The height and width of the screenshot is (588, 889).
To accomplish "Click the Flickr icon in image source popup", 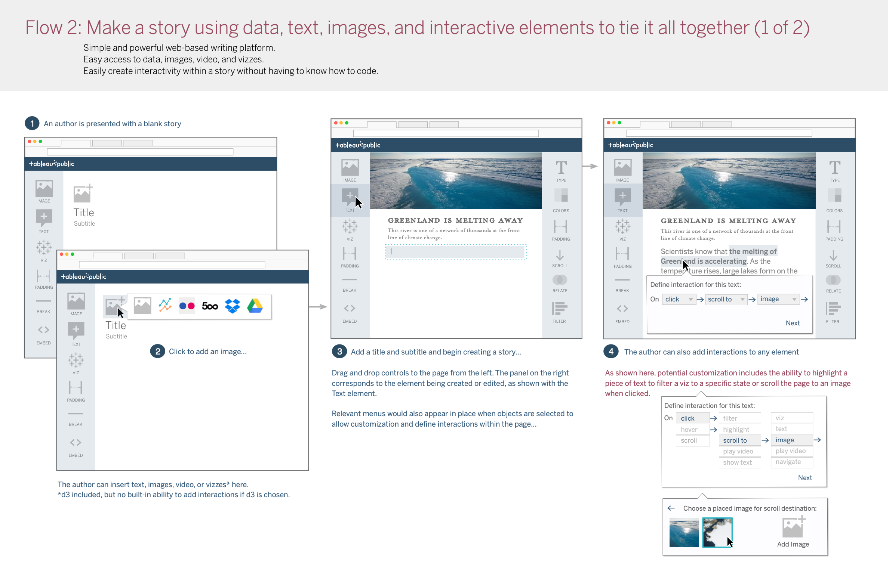I will coord(187,306).
